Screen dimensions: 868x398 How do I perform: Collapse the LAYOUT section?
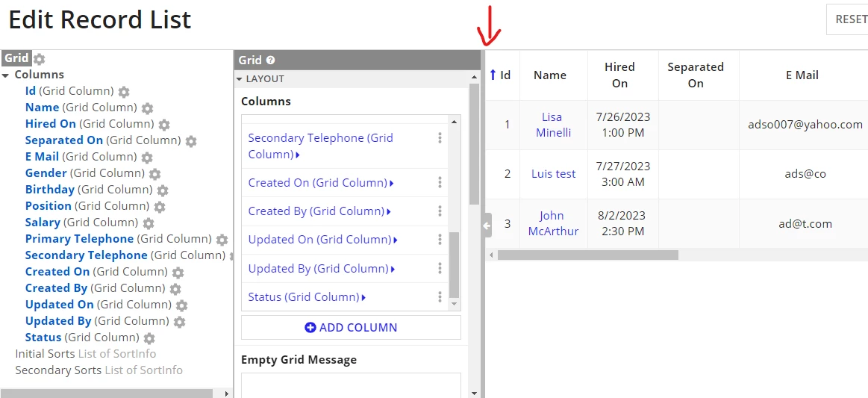(240, 79)
